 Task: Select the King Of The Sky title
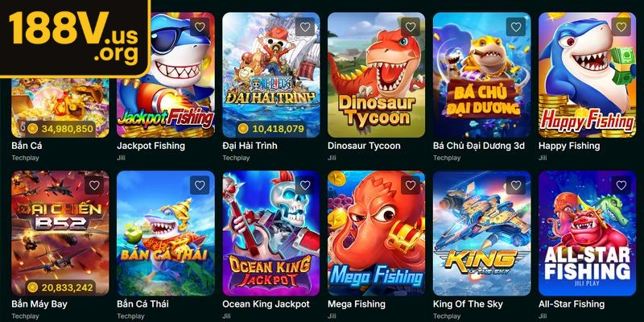[468, 304]
